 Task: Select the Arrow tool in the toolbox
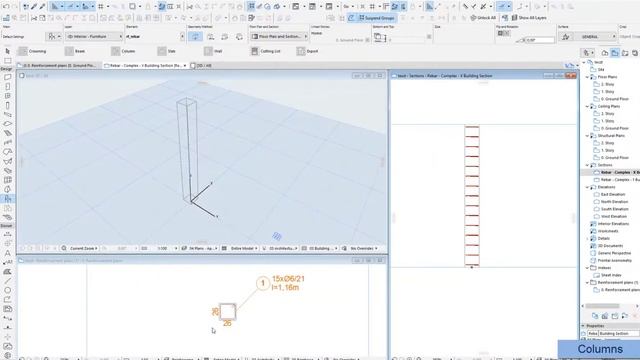pyautogui.click(x=7, y=51)
